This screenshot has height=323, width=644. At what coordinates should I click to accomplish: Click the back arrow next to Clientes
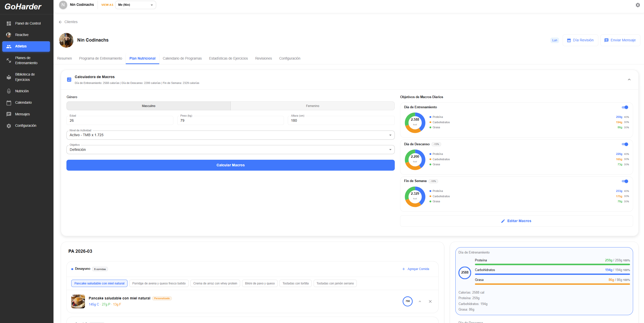[60, 22]
